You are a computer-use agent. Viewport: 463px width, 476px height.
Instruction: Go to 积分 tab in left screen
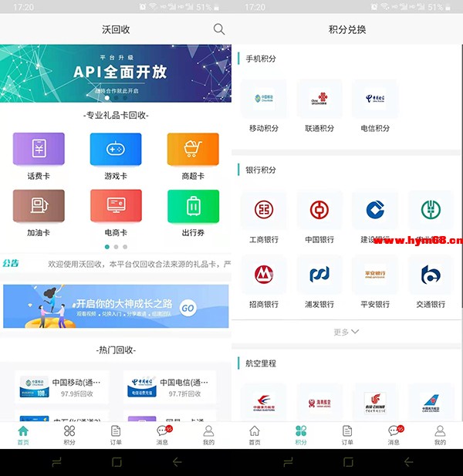69,435
